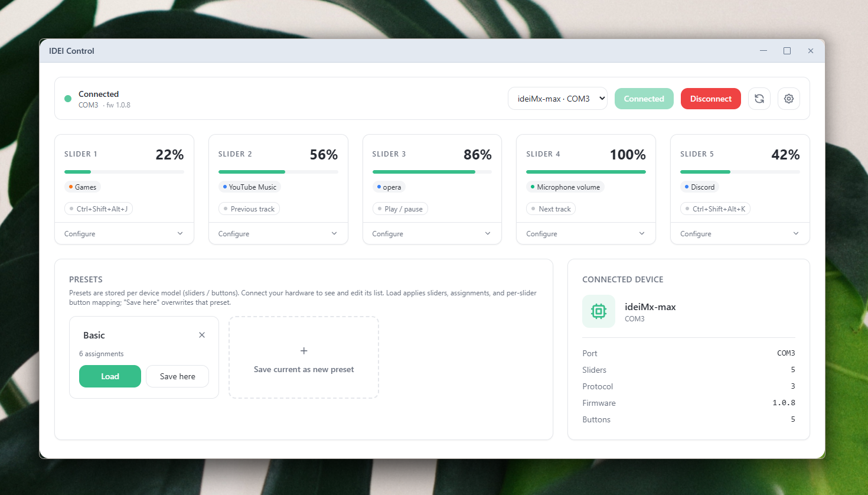Click the Previous track mapping tag
The height and width of the screenshot is (495, 868).
click(249, 209)
